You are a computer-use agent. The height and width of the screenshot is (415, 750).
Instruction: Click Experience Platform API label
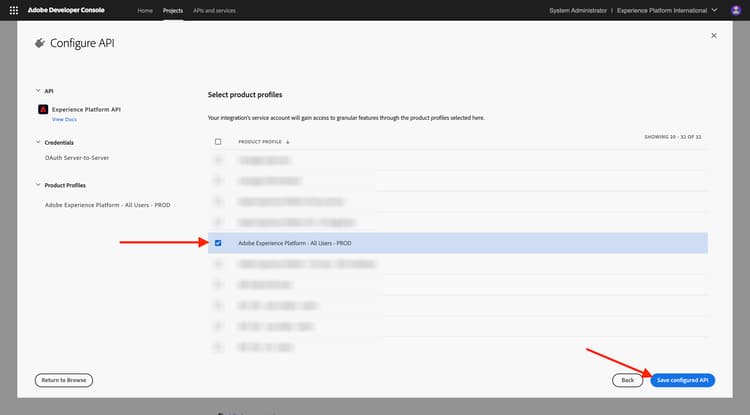(86, 109)
